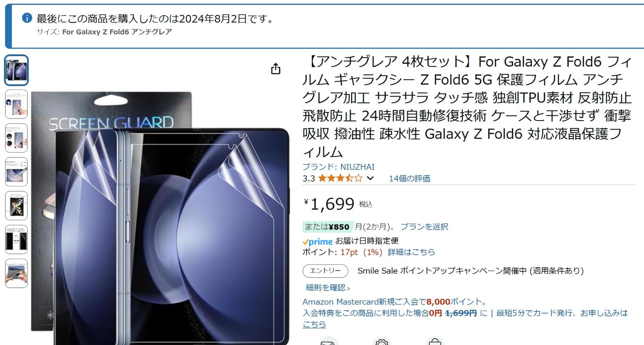Click the star rating icons
The width and height of the screenshot is (644, 345).
(340, 178)
